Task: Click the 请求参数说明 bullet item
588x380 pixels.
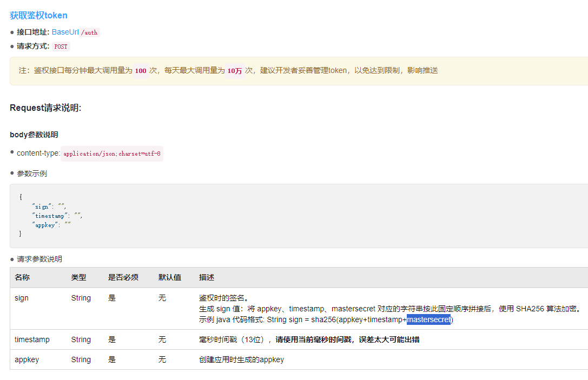Action: coord(41,259)
